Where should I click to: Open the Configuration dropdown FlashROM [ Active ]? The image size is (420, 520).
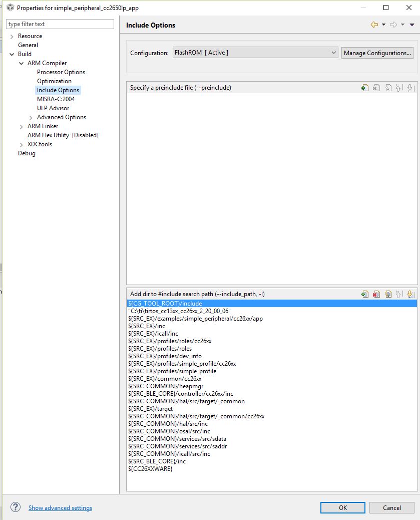[255, 53]
